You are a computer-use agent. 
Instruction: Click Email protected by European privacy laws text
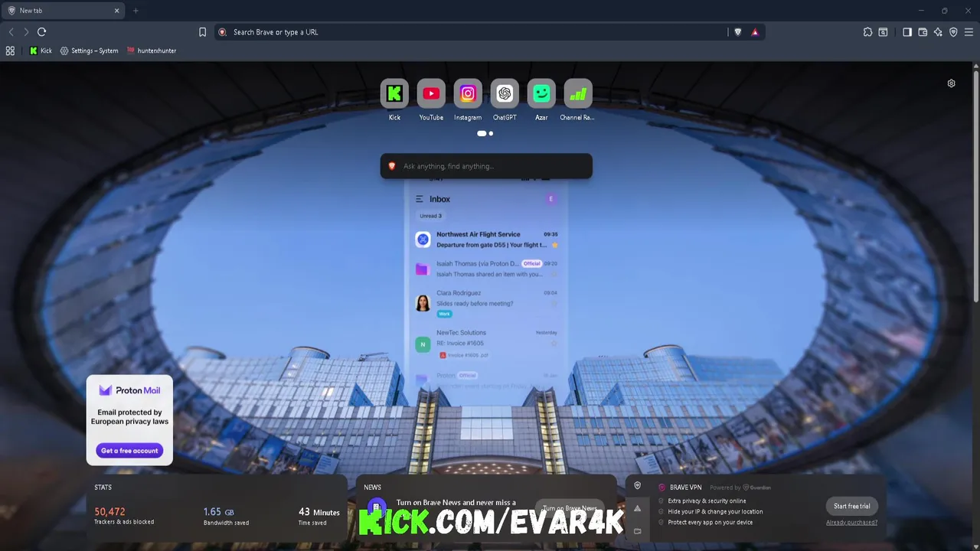click(129, 417)
